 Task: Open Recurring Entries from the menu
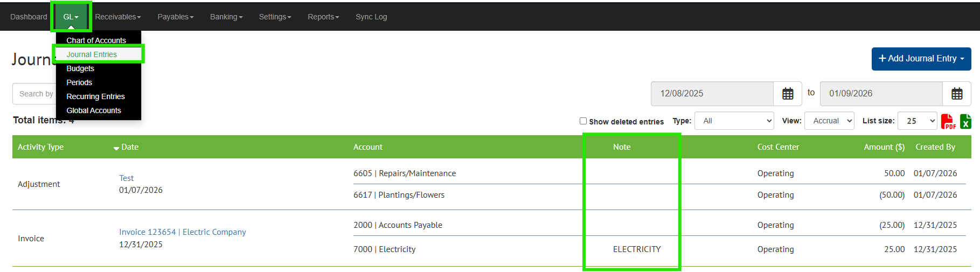95,96
